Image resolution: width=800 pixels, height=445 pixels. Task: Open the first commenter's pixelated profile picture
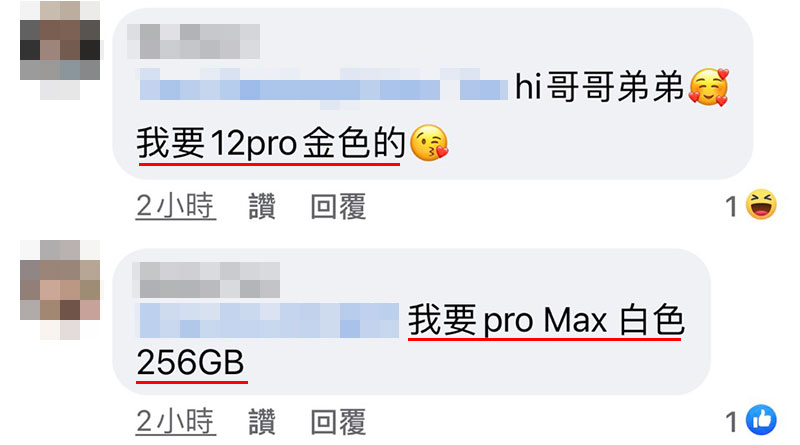[x=60, y=50]
